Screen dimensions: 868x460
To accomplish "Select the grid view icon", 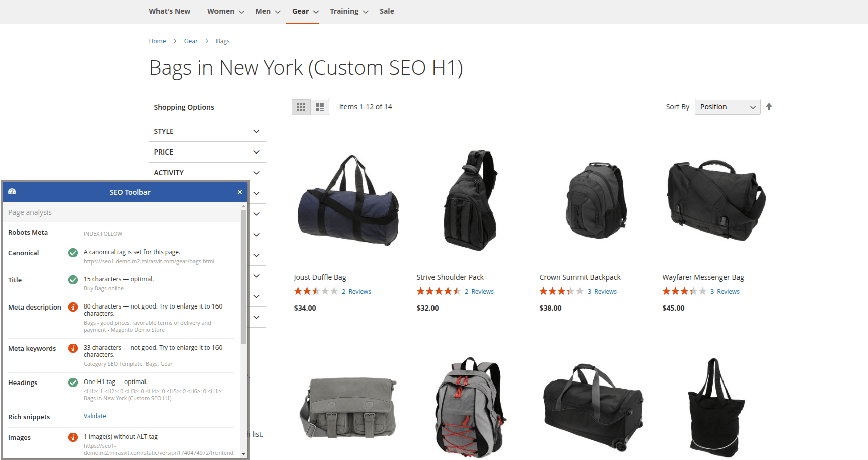I will [301, 107].
